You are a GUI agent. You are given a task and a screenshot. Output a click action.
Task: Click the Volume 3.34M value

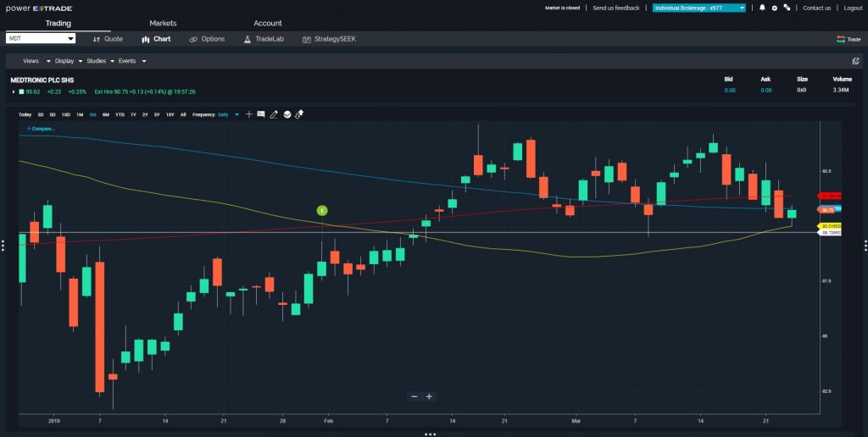coord(842,90)
